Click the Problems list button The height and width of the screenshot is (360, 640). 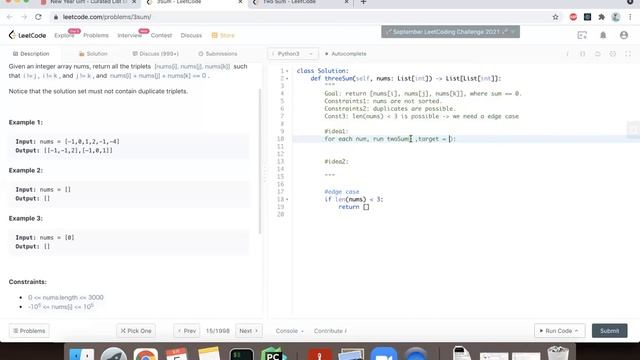[x=29, y=331]
